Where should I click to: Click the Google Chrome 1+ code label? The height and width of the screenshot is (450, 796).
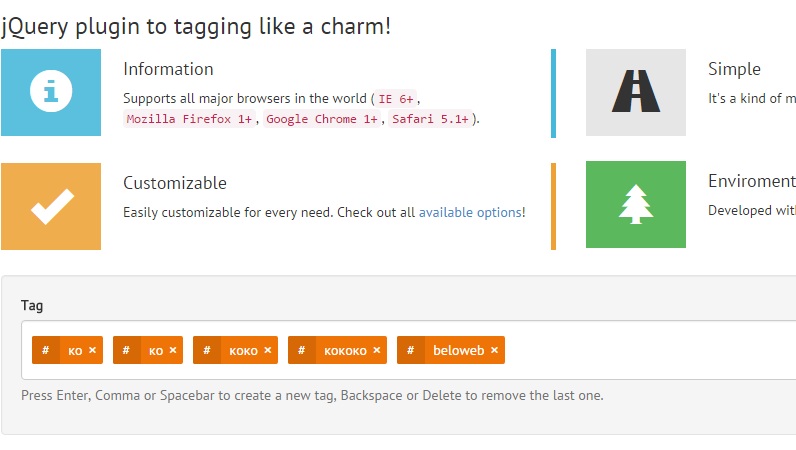tap(321, 119)
